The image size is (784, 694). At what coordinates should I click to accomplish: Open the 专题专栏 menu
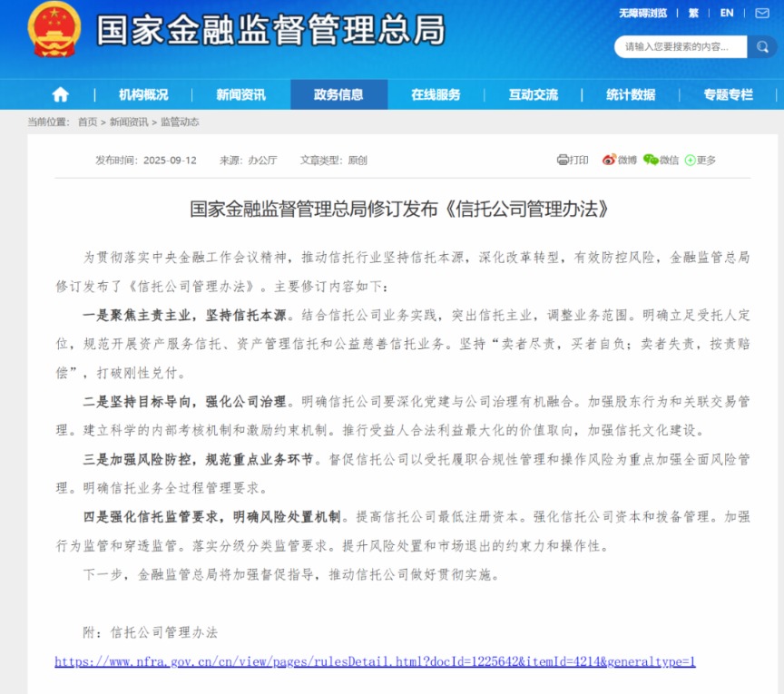point(729,94)
